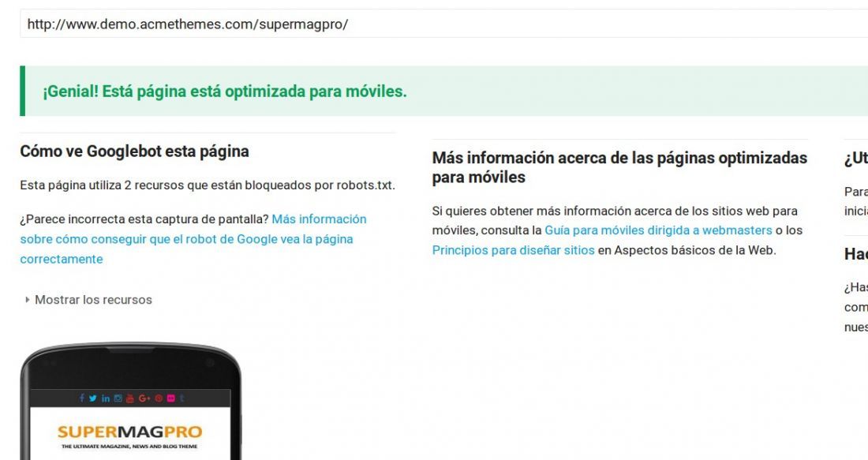Click pink Flickr icon in phone preview
The image size is (868, 460).
[171, 398]
